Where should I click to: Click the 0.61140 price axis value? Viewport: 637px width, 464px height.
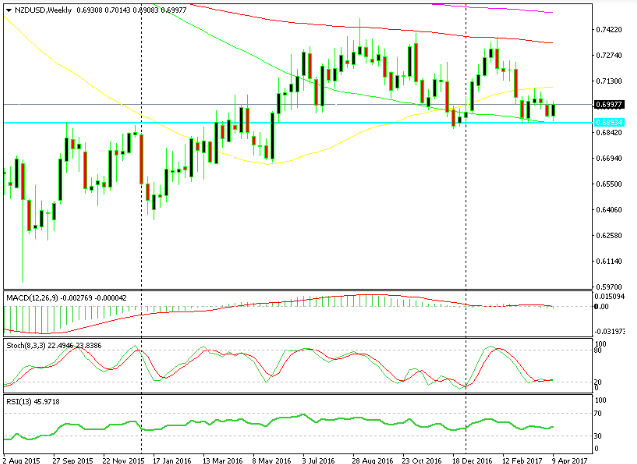[609, 261]
